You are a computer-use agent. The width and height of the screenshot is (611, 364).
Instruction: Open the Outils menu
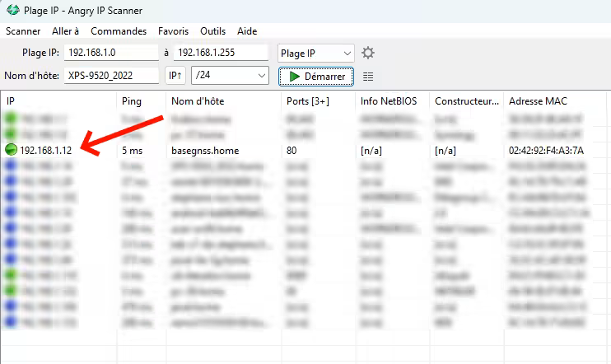pos(212,31)
